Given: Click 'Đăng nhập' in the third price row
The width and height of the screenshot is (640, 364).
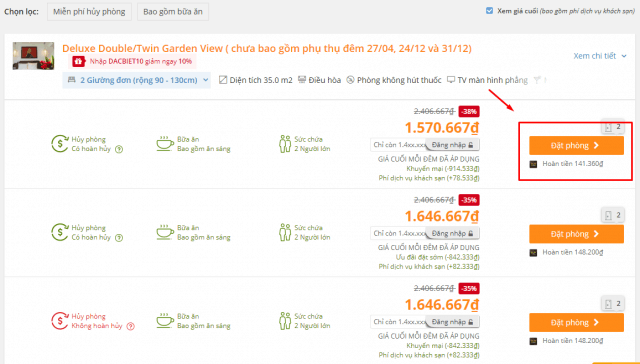Looking at the screenshot, I should (452, 322).
